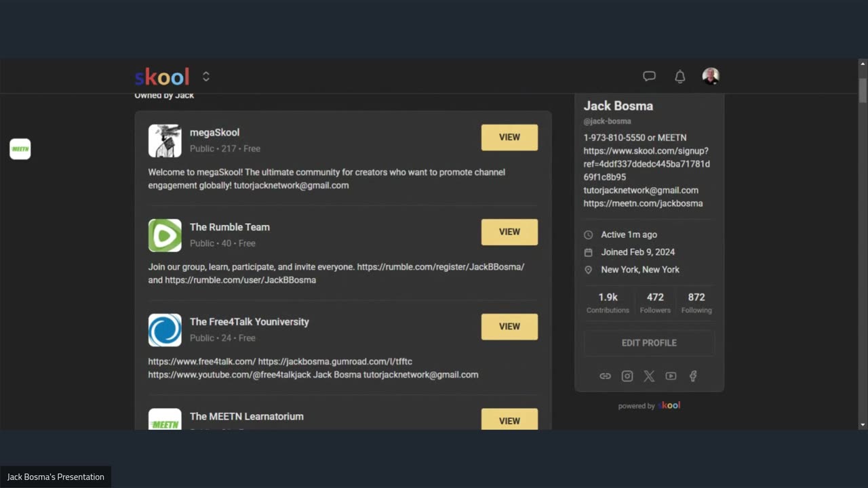Open the Instagram profile icon

[627, 376]
